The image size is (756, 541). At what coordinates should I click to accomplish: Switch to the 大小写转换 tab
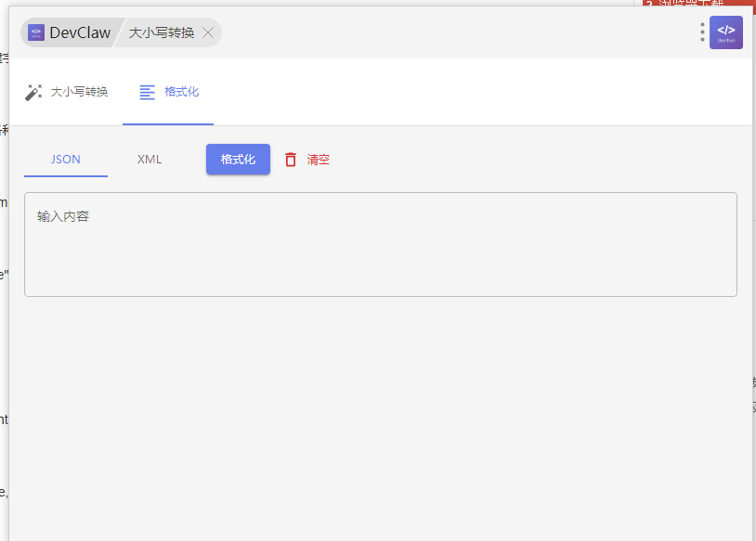67,92
